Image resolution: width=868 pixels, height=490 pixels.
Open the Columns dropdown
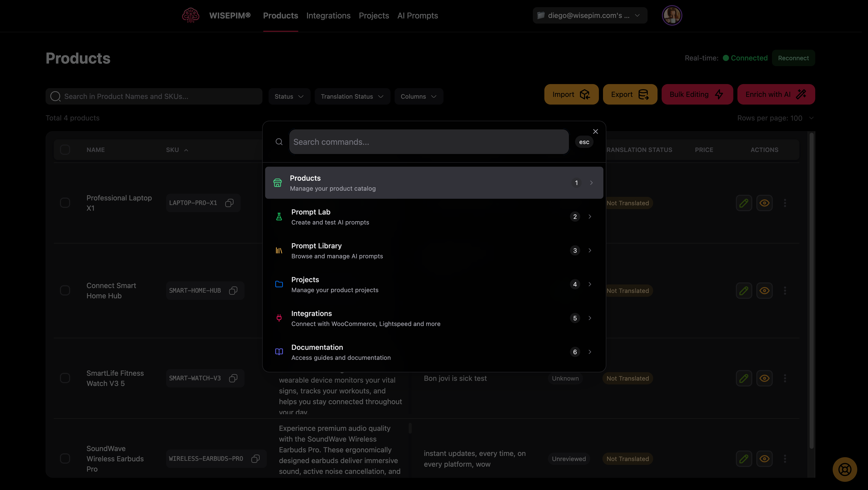point(418,96)
